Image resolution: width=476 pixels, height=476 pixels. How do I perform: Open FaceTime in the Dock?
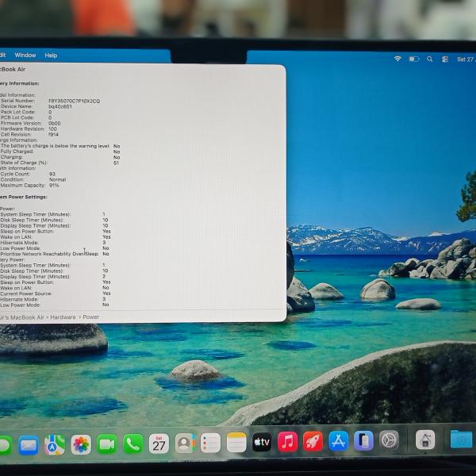click(x=107, y=444)
